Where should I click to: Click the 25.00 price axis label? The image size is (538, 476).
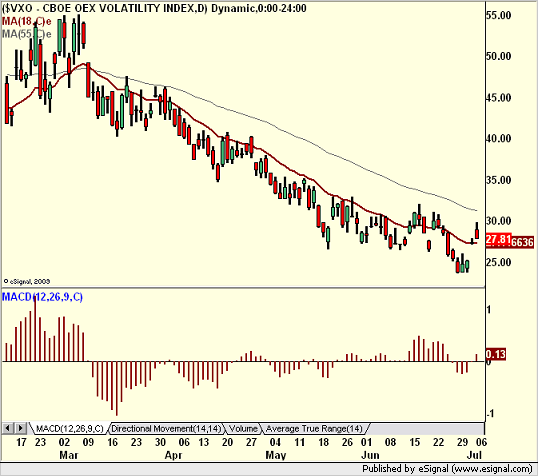coord(499,263)
